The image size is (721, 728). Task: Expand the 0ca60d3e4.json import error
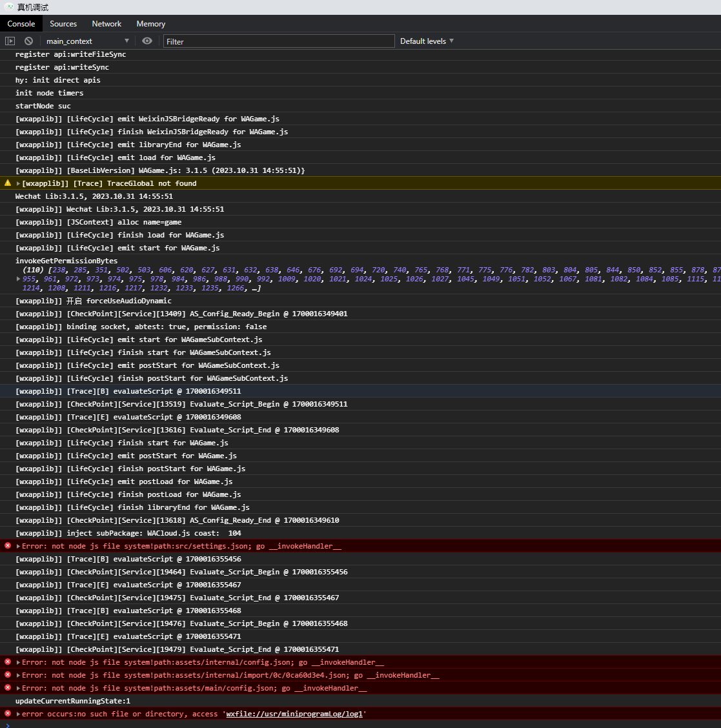click(x=18, y=676)
